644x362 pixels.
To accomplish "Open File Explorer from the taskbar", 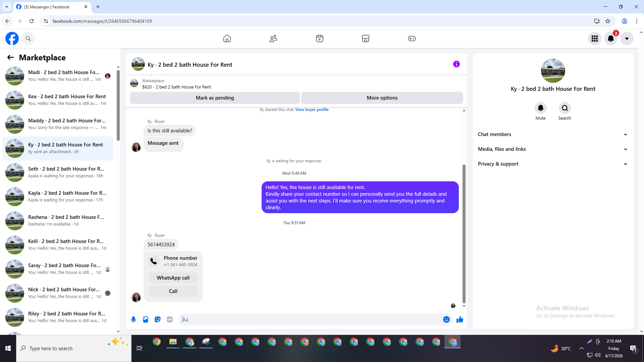I will pyautogui.click(x=173, y=342).
